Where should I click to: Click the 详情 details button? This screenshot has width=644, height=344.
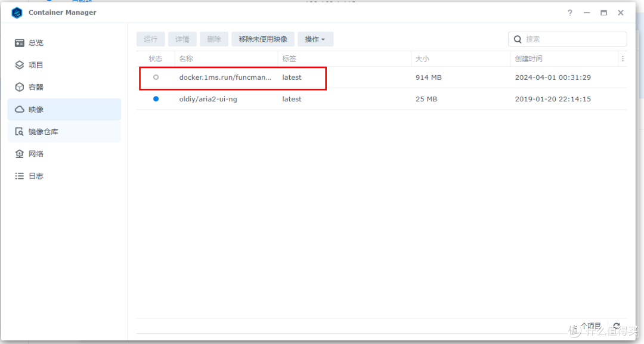click(182, 39)
